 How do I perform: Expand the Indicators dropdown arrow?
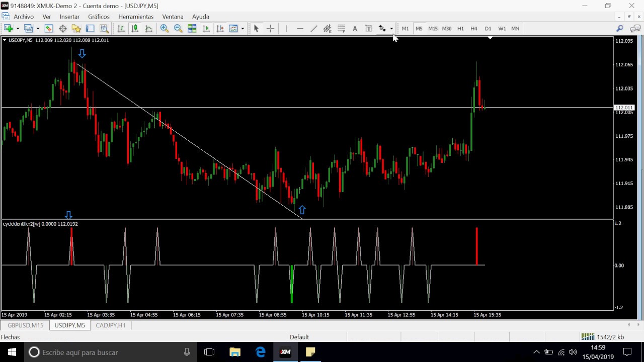tap(243, 29)
